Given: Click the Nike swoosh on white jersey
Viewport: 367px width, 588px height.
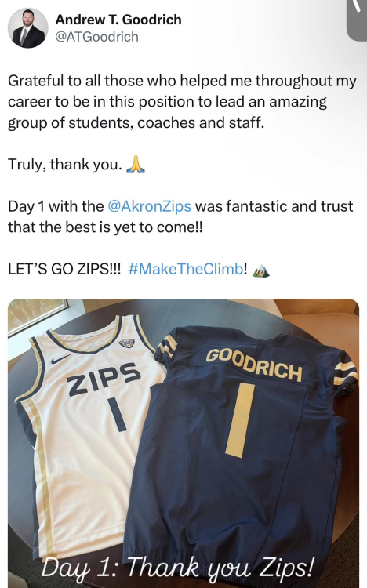Looking at the screenshot, I should [60, 359].
